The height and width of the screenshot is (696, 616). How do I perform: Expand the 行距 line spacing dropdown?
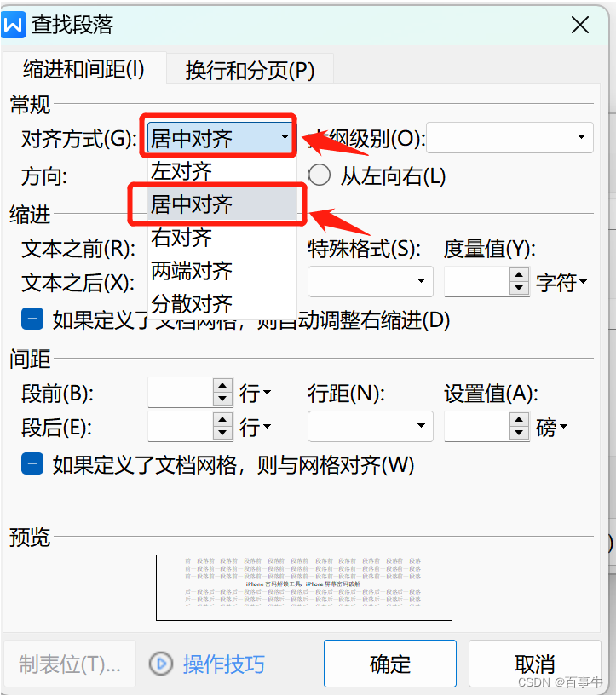pos(370,426)
